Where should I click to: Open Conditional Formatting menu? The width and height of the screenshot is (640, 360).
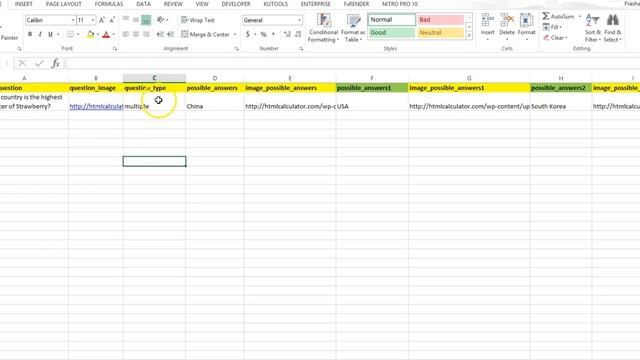coord(323,28)
